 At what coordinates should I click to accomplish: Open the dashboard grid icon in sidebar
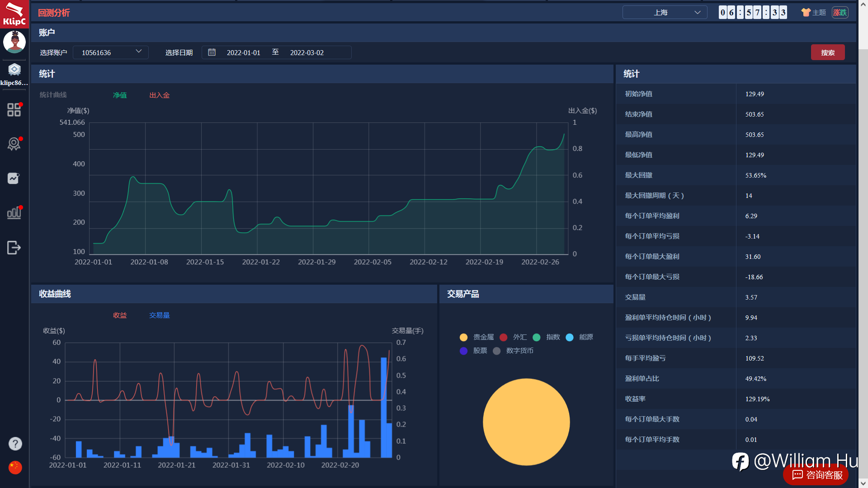14,110
